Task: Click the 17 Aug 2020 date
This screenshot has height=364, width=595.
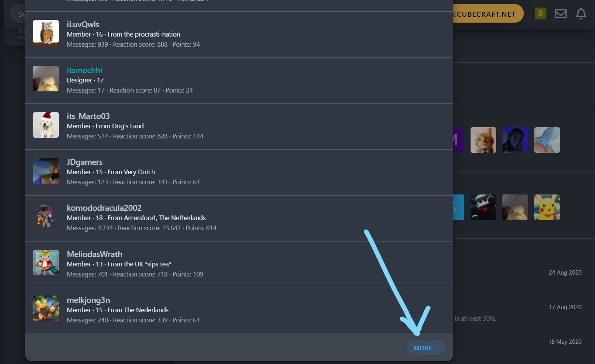Action: click(x=565, y=307)
